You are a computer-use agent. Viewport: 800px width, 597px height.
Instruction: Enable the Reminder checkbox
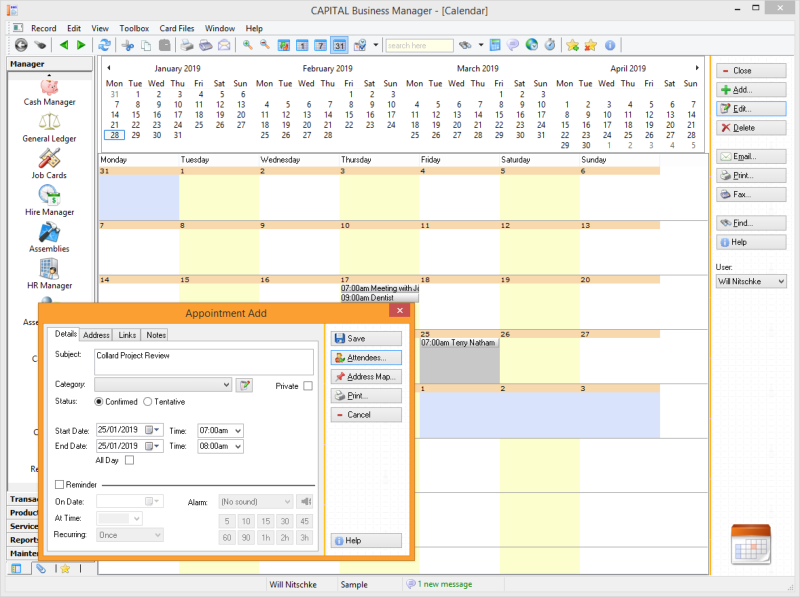[x=60, y=484]
